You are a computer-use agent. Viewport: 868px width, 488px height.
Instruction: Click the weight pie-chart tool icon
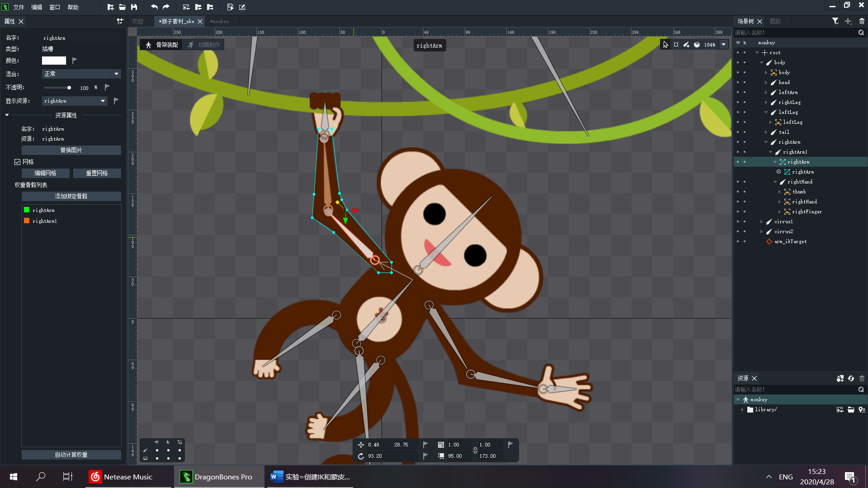(x=697, y=45)
